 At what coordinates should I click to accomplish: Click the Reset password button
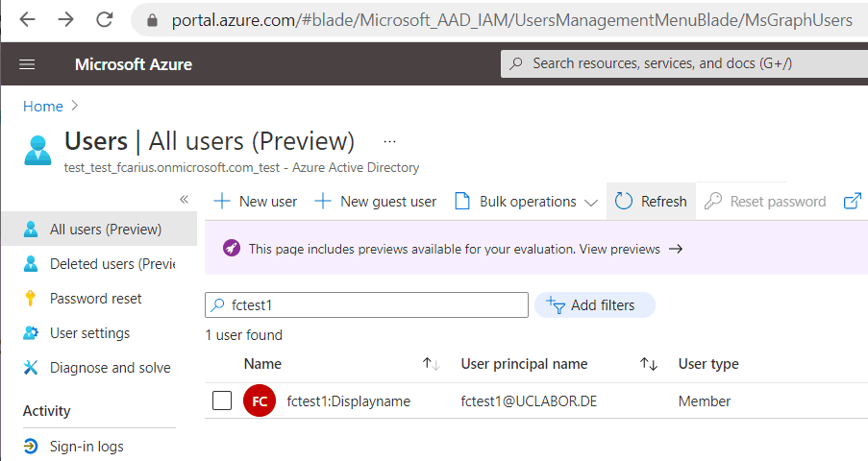(765, 202)
